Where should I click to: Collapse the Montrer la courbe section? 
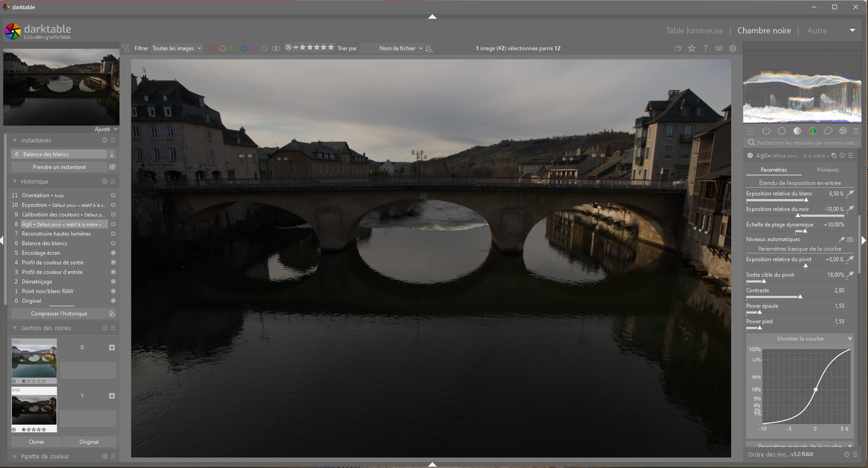[x=849, y=339]
